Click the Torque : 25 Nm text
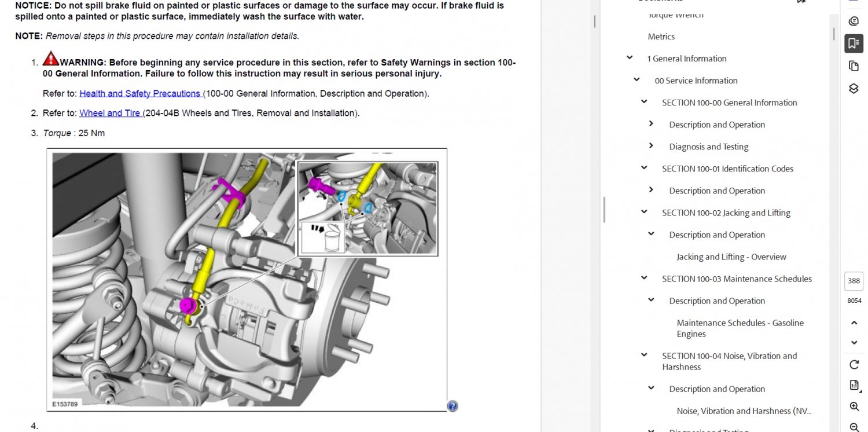 tap(74, 133)
